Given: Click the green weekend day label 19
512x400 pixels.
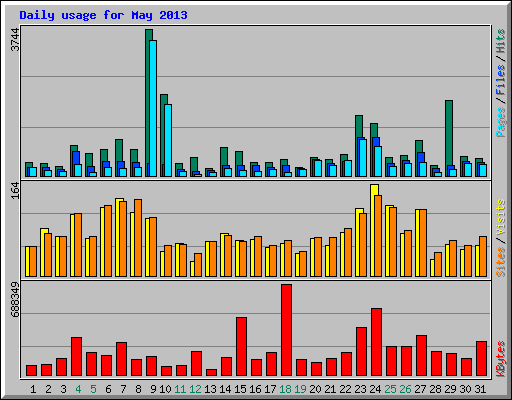Looking at the screenshot, I should [x=300, y=389].
